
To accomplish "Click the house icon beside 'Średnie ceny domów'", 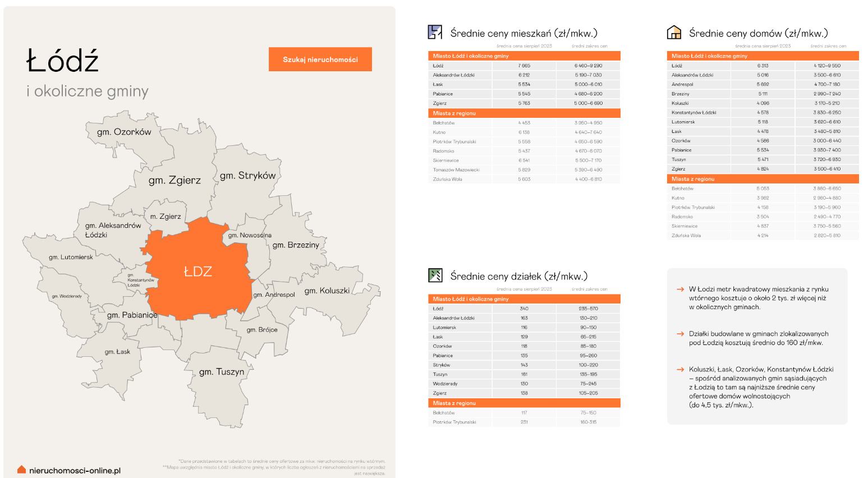I will [674, 33].
